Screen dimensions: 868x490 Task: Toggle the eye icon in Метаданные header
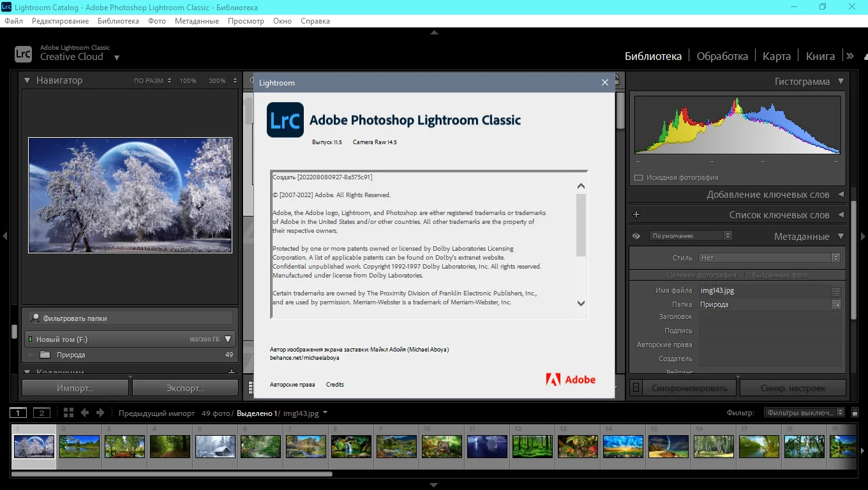[x=636, y=236]
